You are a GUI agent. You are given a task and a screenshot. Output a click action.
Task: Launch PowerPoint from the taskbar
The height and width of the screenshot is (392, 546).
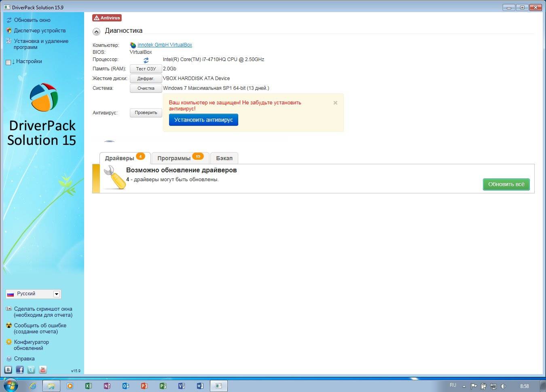point(144,386)
